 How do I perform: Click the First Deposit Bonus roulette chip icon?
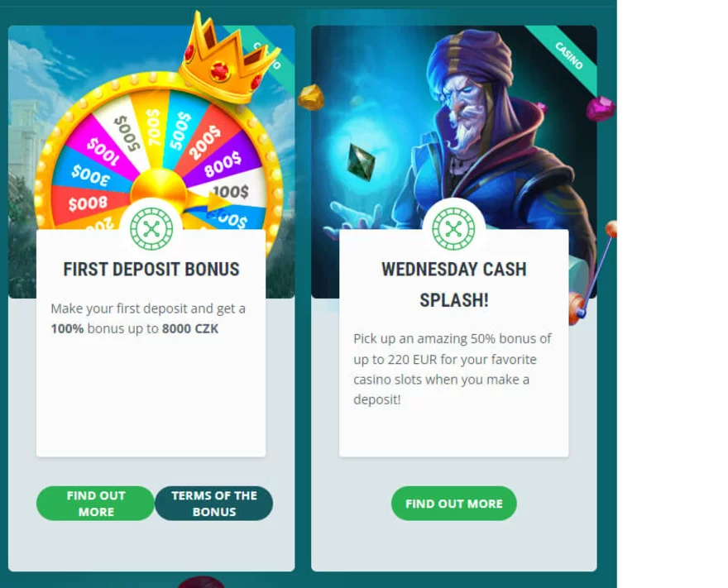tap(151, 229)
